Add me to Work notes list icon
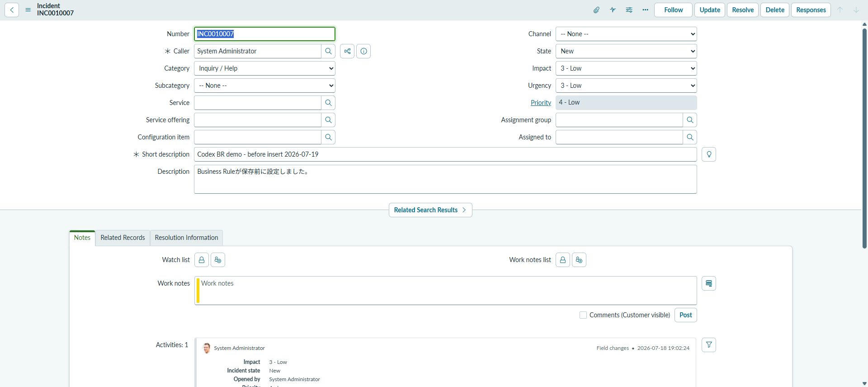The height and width of the screenshot is (387, 868). point(579,260)
